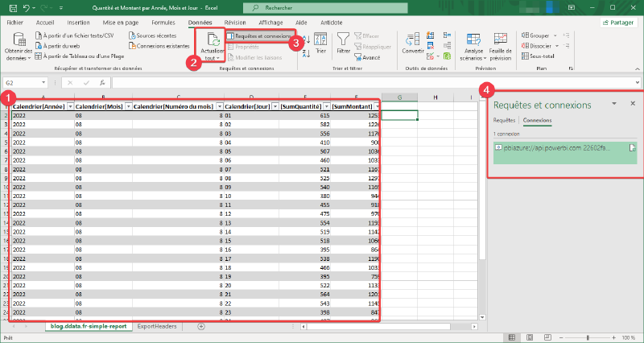Switch to the Accueil tab
644x343 pixels.
[x=45, y=23]
